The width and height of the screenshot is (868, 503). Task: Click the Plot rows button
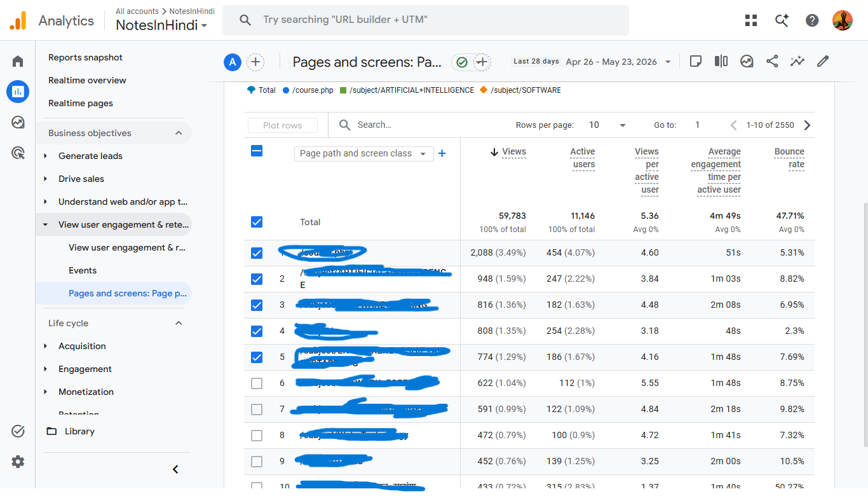[283, 125]
